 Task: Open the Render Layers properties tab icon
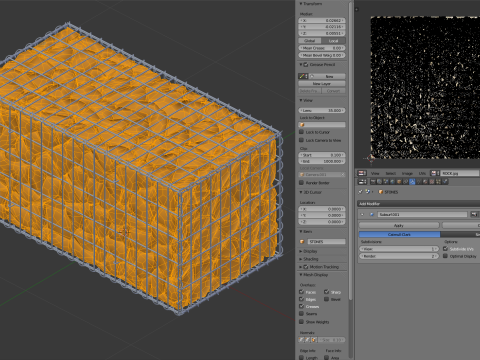(x=379, y=182)
